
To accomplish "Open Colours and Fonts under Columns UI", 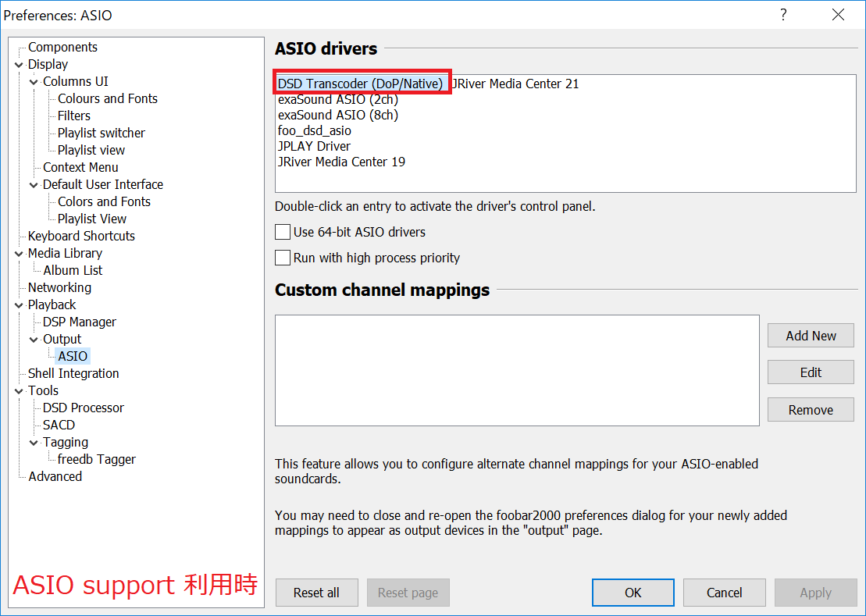I will (108, 99).
